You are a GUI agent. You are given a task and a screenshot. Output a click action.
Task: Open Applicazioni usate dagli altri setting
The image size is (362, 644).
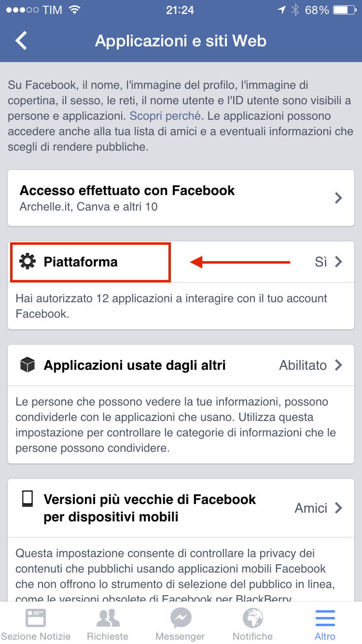(x=181, y=365)
